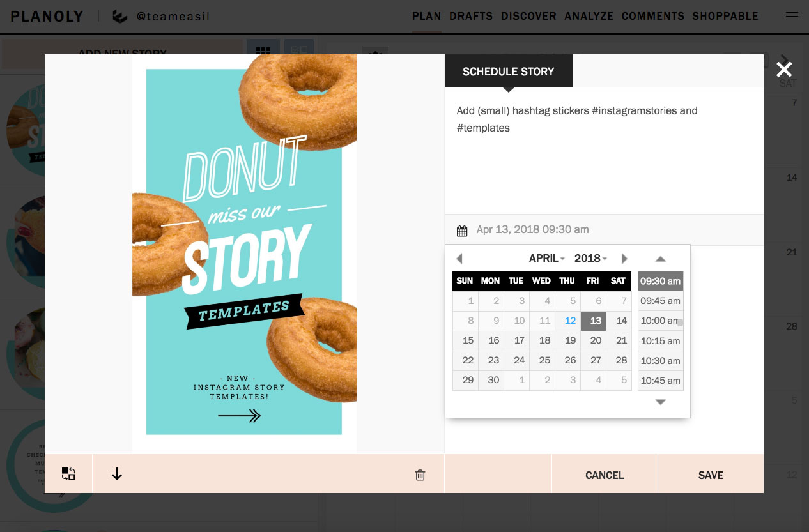The image size is (809, 532).
Task: Go to previous month arrow
Action: (x=459, y=259)
